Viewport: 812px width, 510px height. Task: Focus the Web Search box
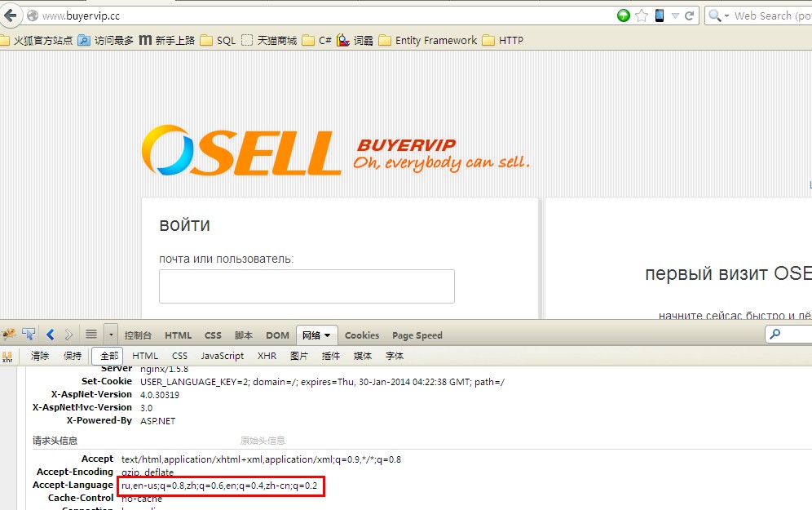click(x=773, y=16)
